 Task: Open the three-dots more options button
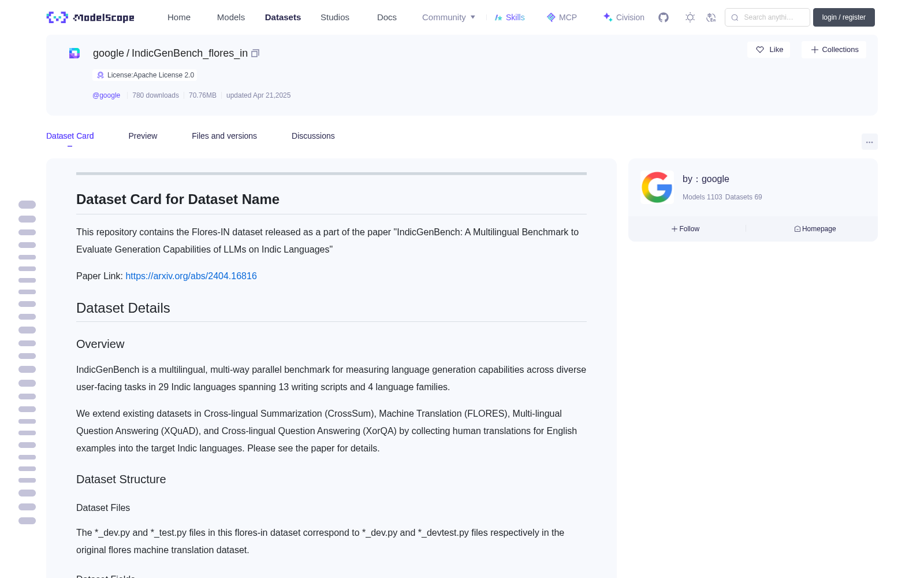(x=870, y=142)
